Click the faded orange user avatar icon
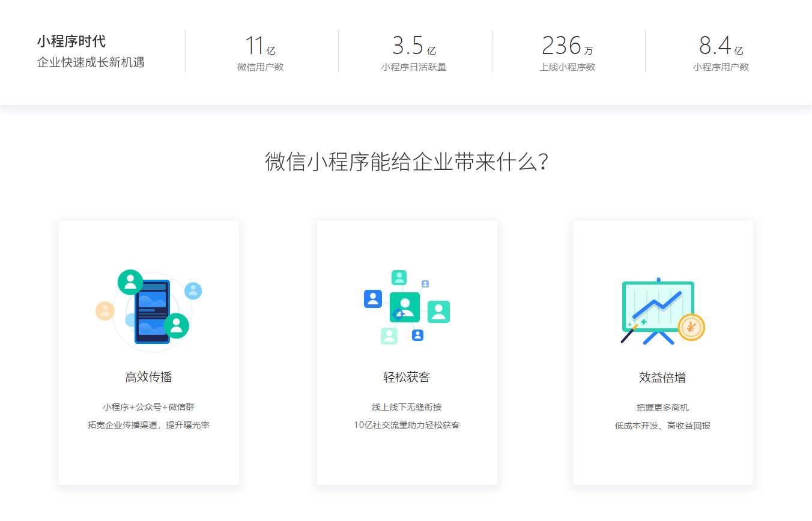The image size is (812, 521). tap(105, 311)
